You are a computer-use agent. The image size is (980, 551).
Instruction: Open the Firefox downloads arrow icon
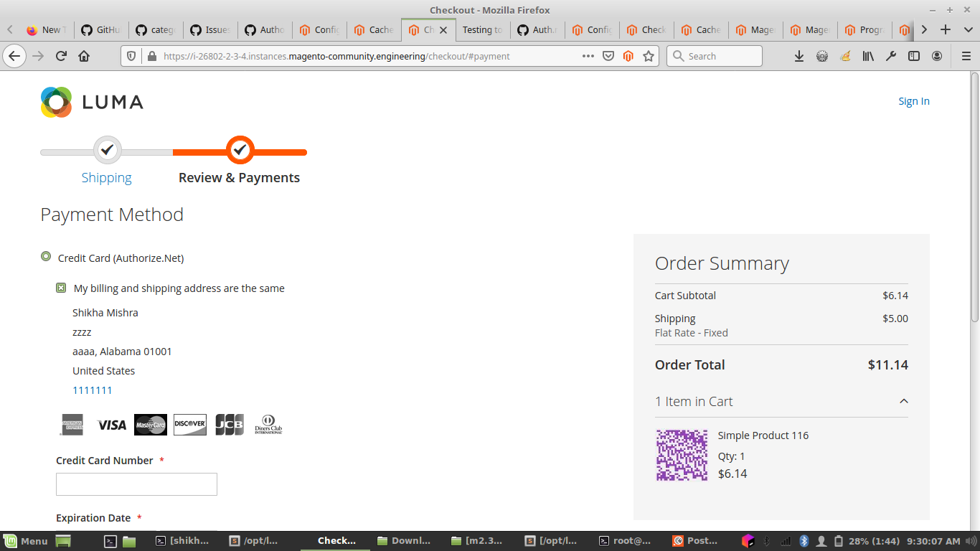coord(798,56)
